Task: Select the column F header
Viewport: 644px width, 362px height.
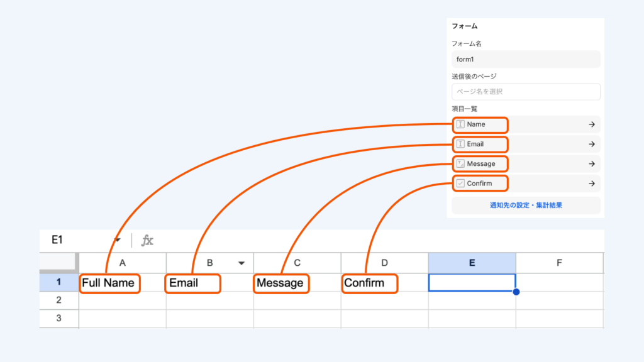Action: pos(559,263)
